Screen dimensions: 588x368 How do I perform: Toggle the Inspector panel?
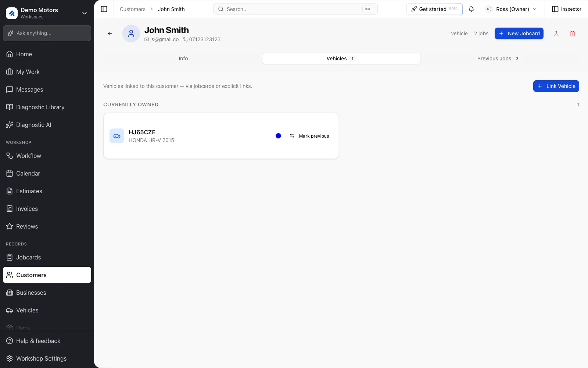(566, 9)
